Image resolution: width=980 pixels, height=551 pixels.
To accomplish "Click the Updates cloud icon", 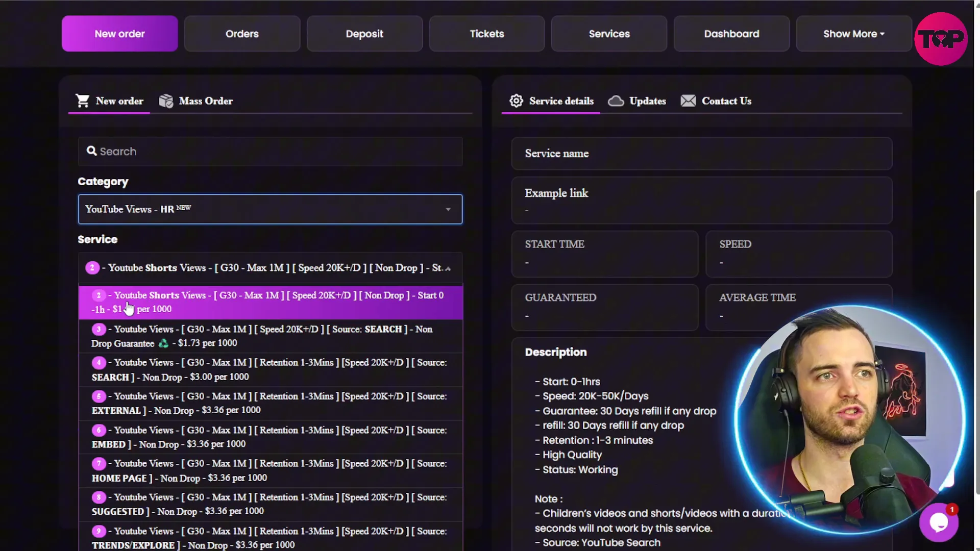I will point(616,101).
